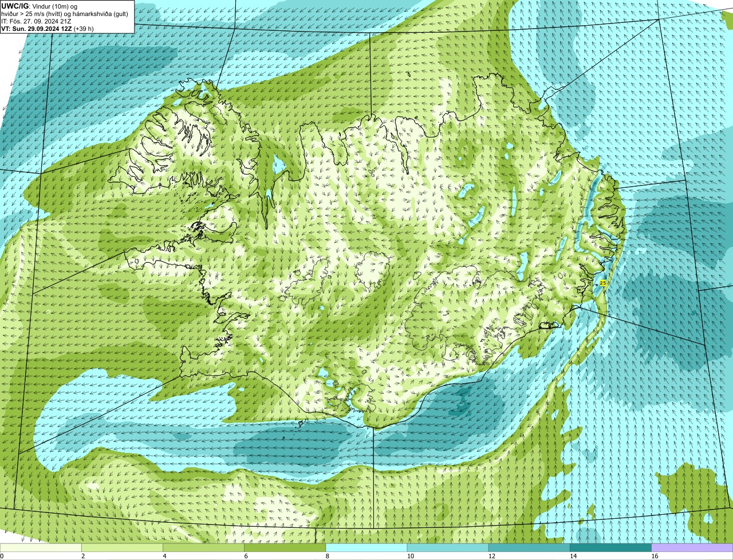
Task: Click the 0–2 m/s pale yellow legend swatch
Action: [x=41, y=547]
